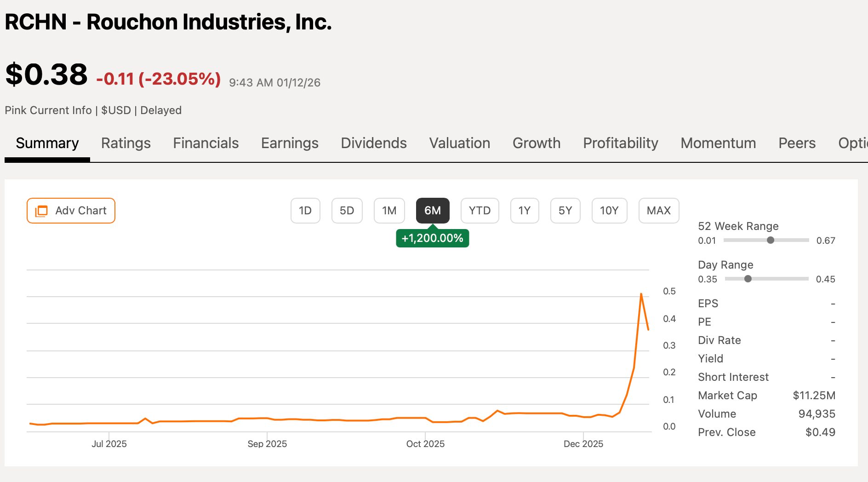Select the 1Y chart range
868x482 pixels.
pos(524,210)
